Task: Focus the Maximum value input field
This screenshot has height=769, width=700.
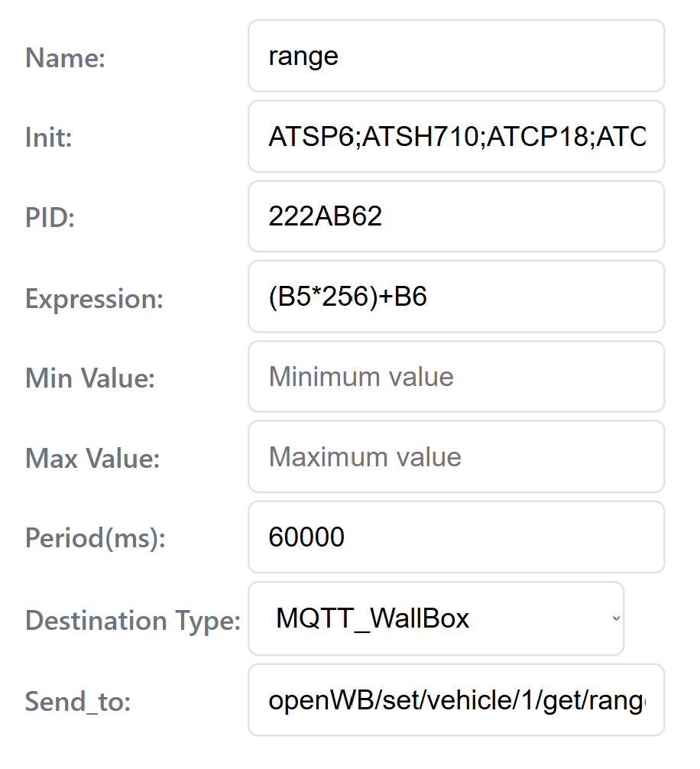Action: tap(456, 457)
